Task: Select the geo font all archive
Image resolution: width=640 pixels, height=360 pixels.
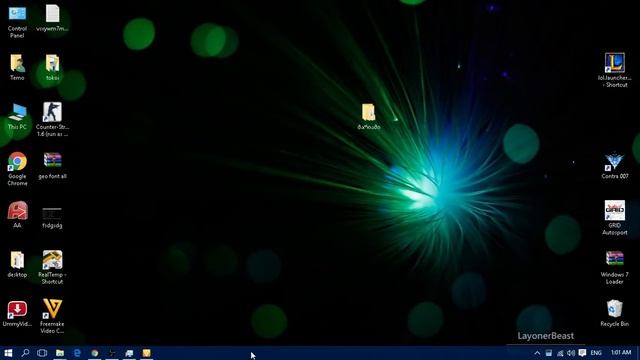Action: point(52,160)
